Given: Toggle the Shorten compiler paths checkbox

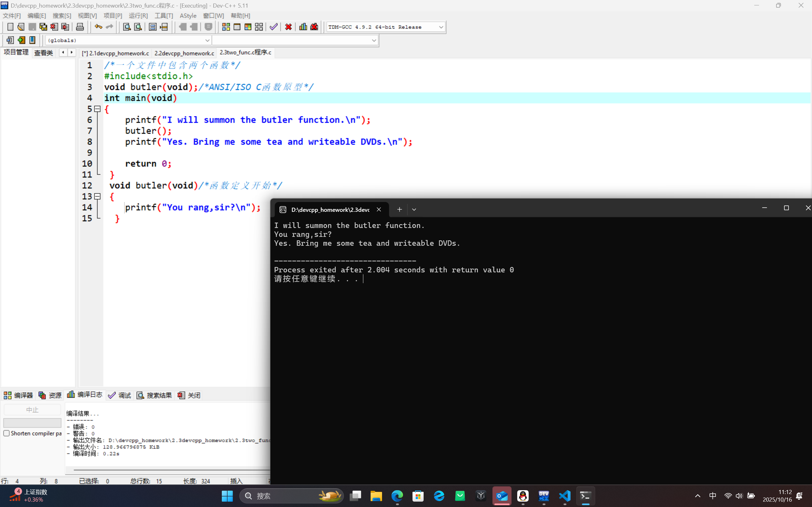Looking at the screenshot, I should pos(7,433).
